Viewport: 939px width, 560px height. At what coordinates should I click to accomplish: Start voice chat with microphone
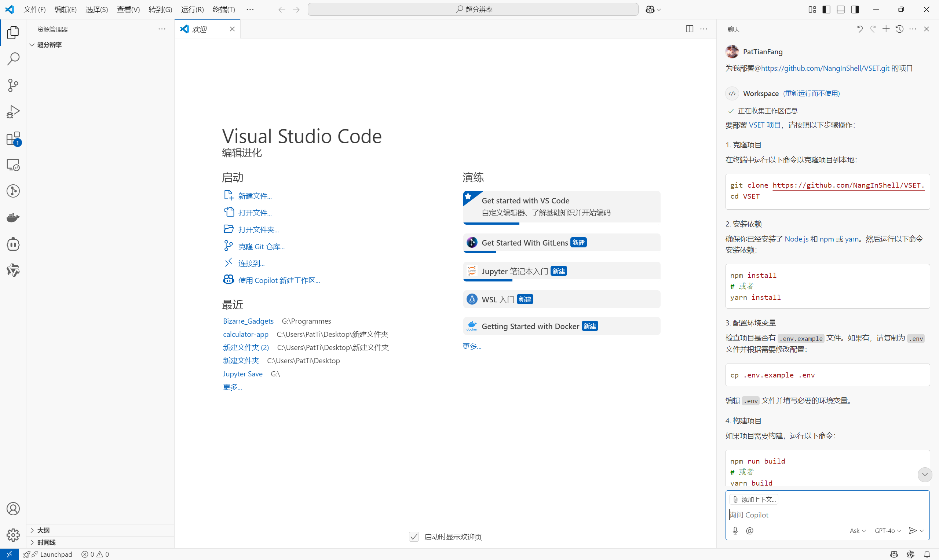pyautogui.click(x=735, y=531)
